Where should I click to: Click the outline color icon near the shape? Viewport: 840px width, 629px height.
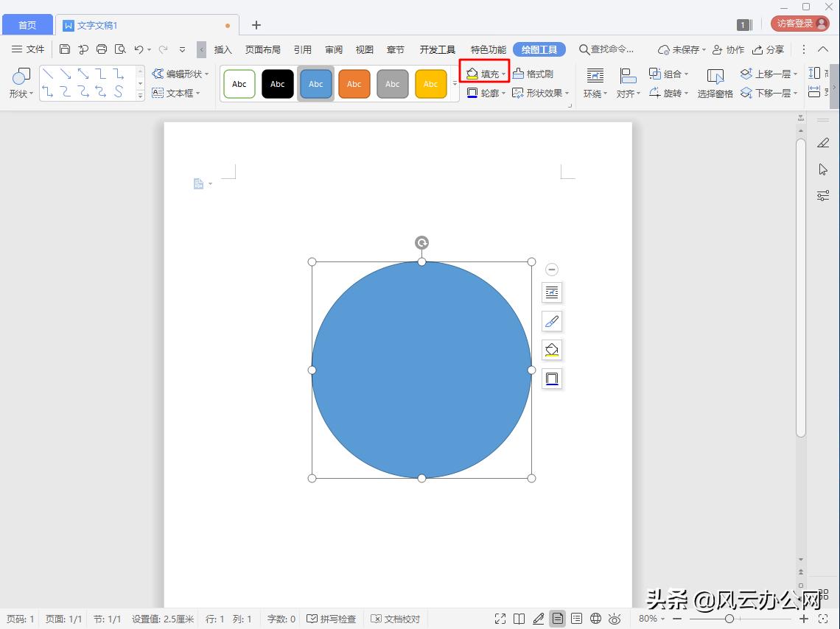click(551, 379)
